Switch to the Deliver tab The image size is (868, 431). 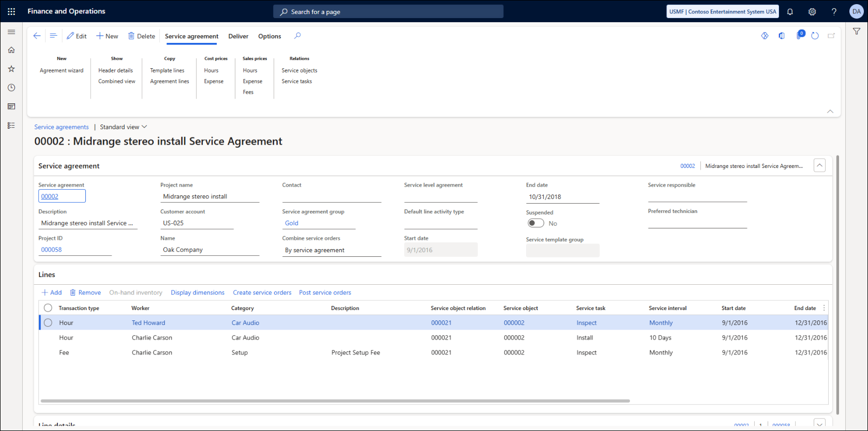[x=238, y=36]
